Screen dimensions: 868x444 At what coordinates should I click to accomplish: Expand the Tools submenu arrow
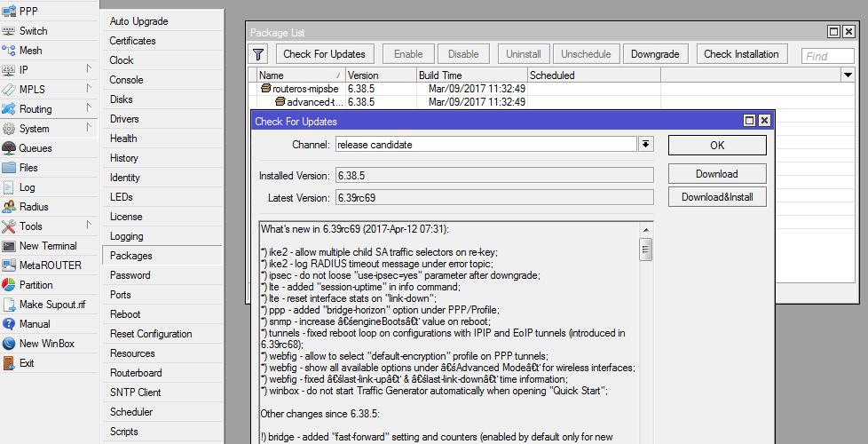(x=89, y=225)
